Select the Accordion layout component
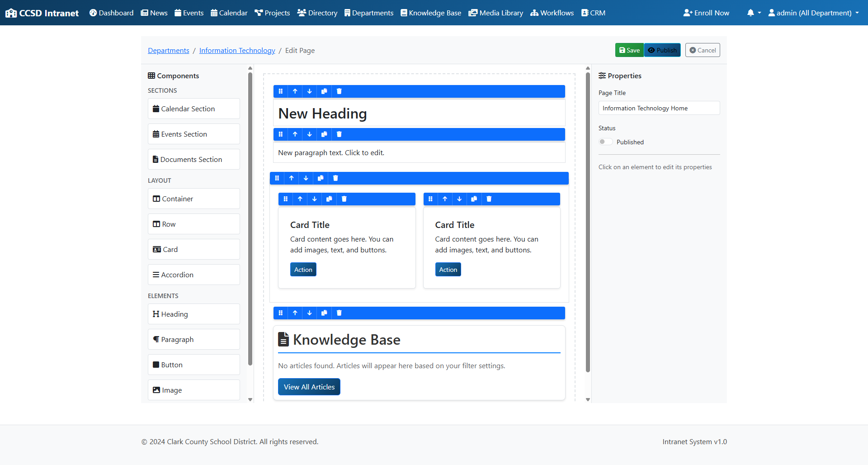The width and height of the screenshot is (868, 465). point(193,275)
